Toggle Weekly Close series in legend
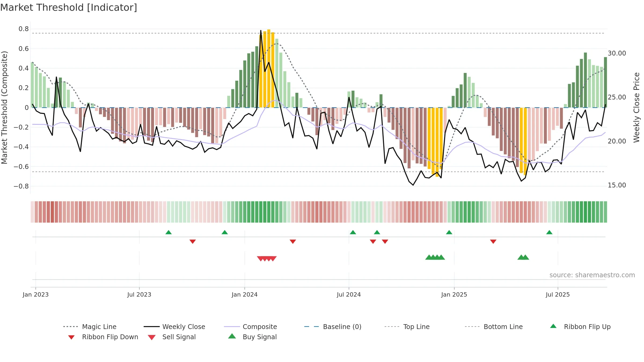 point(174,327)
